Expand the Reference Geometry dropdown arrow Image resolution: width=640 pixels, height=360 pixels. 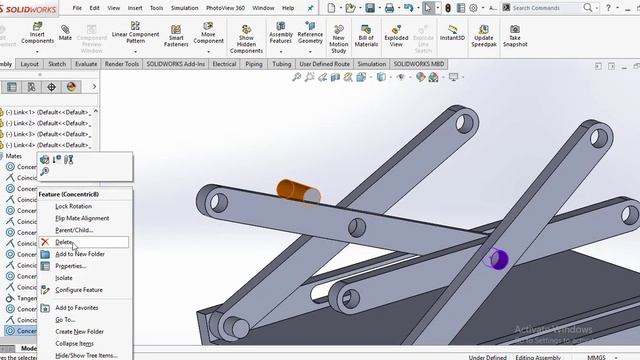click(x=310, y=52)
